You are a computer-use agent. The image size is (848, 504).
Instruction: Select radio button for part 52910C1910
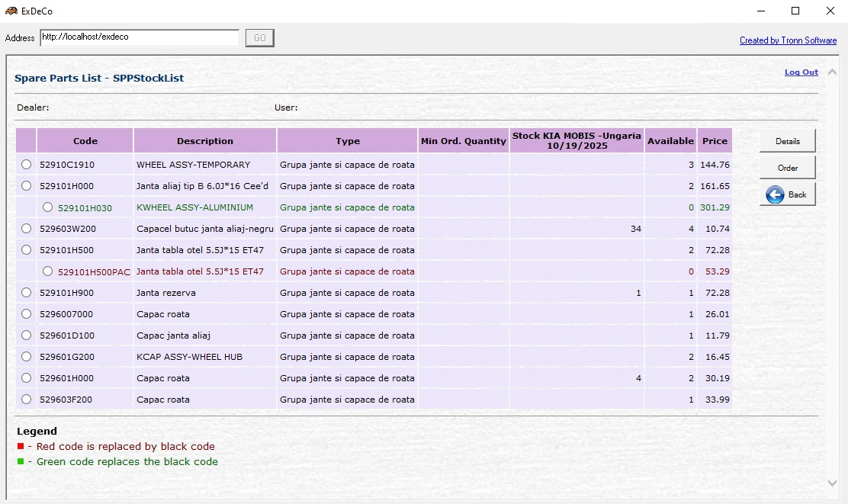pos(27,165)
